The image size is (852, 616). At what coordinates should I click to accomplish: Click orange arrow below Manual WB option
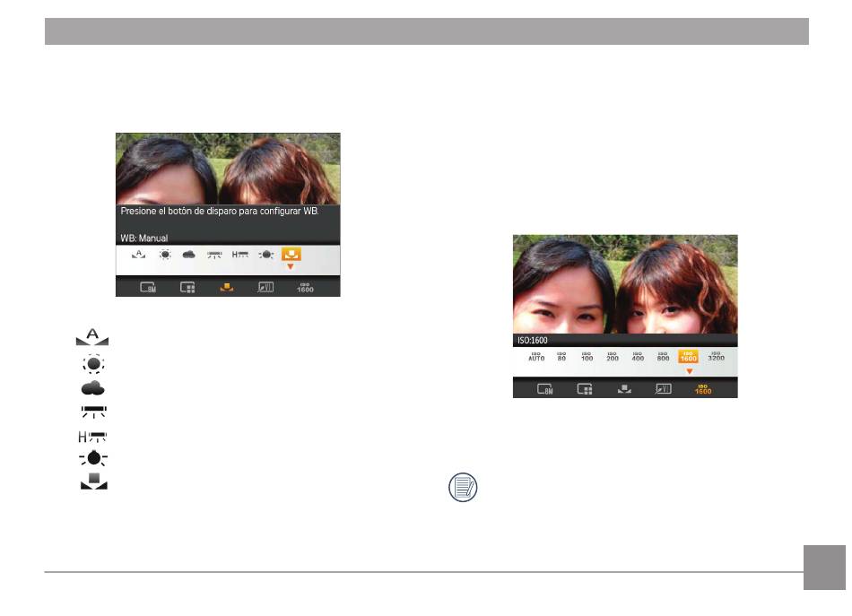coord(291,266)
